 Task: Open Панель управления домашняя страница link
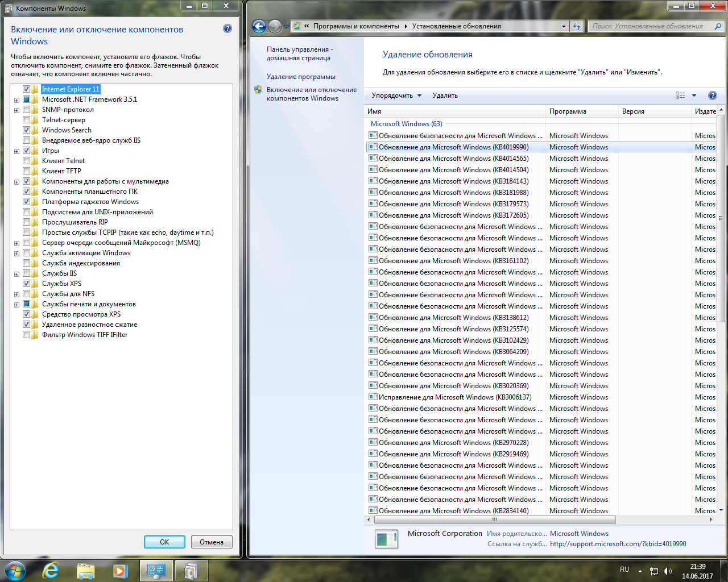pos(300,53)
